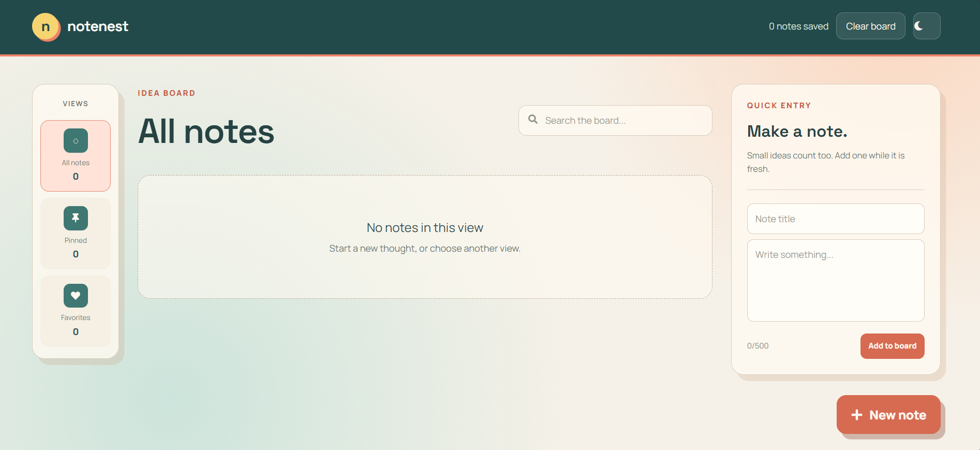Open the Pinned view

click(76, 234)
